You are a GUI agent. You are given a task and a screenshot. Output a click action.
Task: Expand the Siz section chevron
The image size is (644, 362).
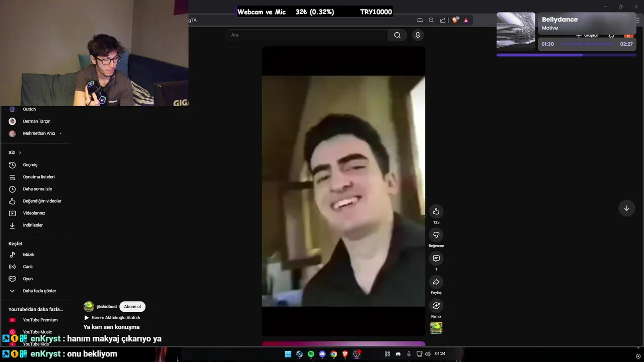20,153
